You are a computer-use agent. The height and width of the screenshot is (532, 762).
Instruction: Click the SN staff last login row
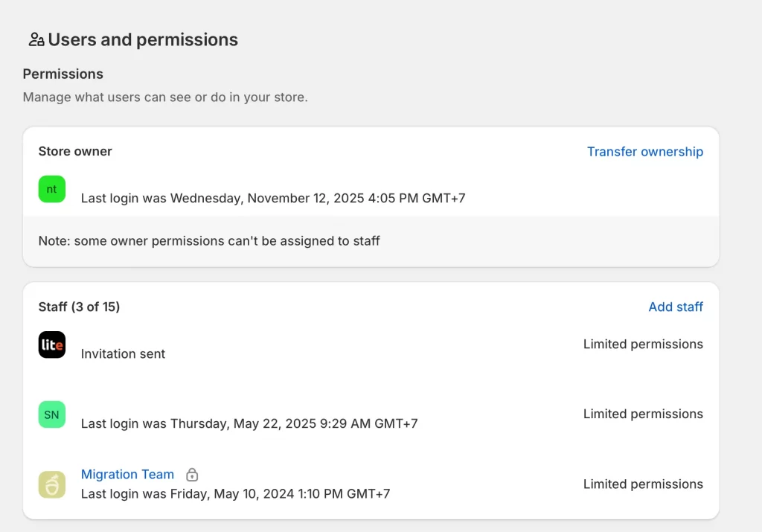251,423
